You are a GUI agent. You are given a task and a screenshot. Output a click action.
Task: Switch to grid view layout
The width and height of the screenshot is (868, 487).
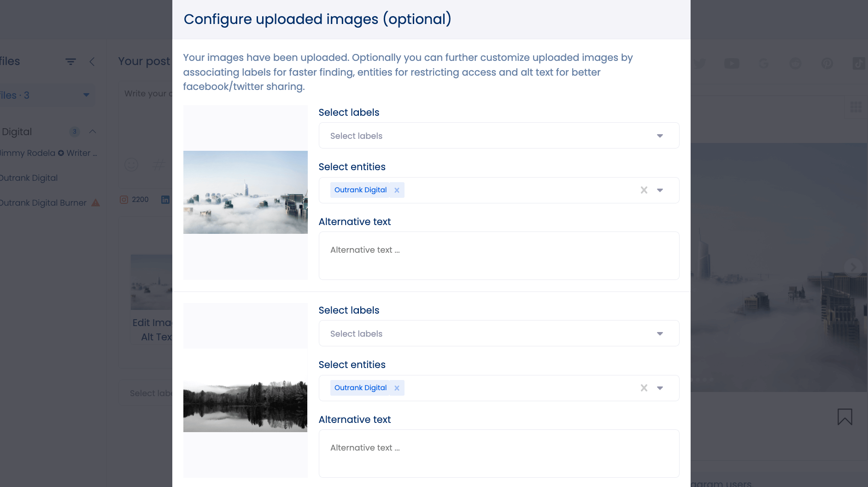(x=856, y=107)
